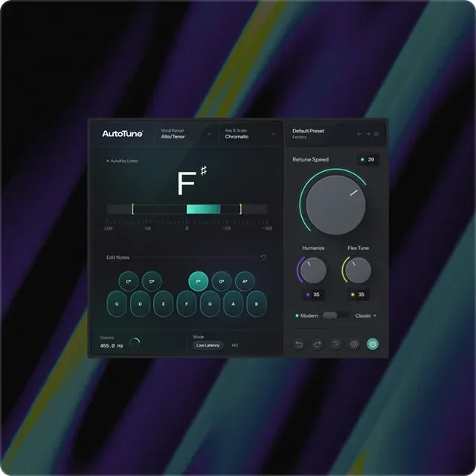The image size is (476, 476).
Task: Select the Modern mode label
Action: (x=309, y=315)
